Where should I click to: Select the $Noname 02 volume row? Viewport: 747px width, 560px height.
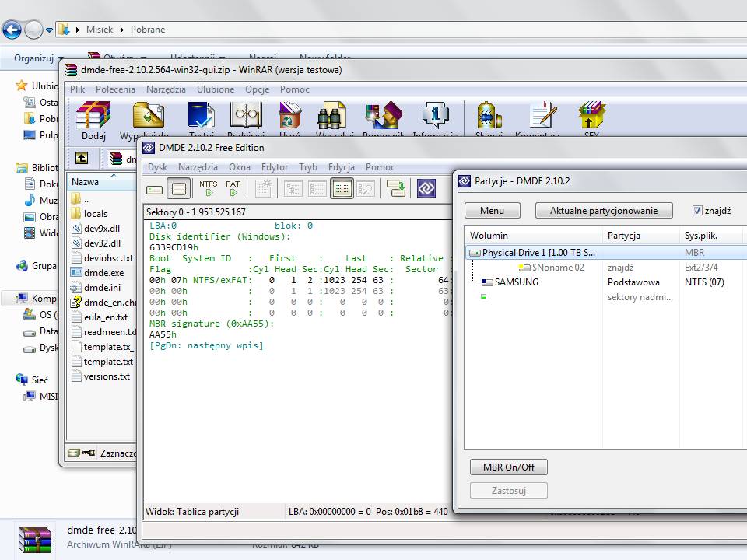[605, 267]
